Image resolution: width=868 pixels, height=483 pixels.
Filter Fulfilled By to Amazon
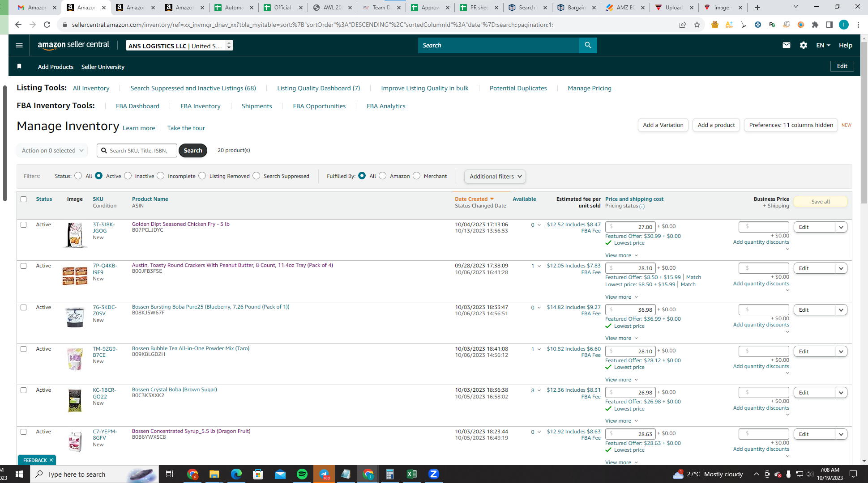383,176
